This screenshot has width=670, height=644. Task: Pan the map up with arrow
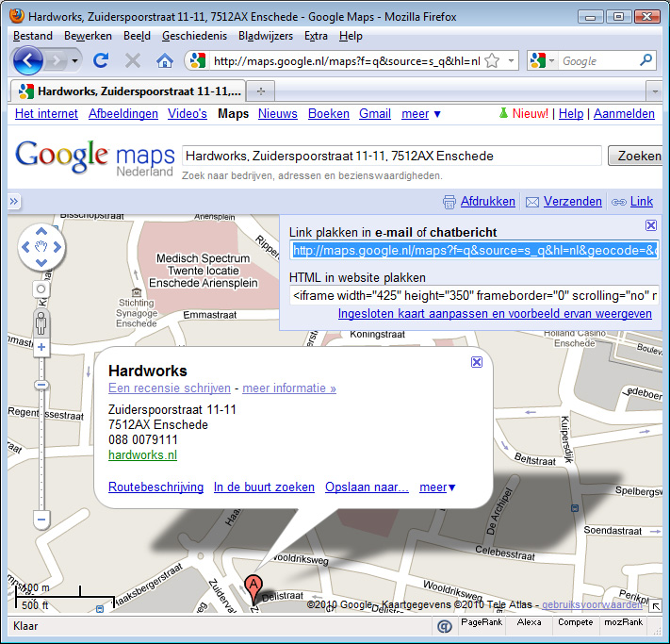pos(41,232)
